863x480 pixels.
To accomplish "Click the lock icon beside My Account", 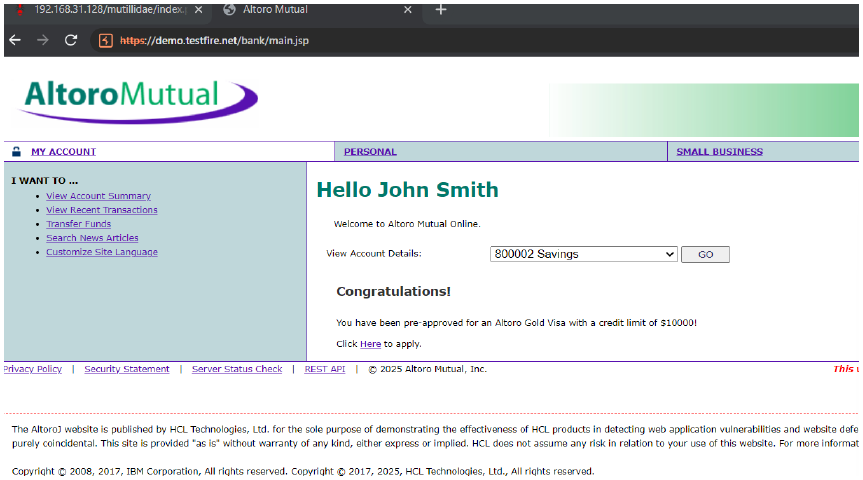I will (17, 151).
